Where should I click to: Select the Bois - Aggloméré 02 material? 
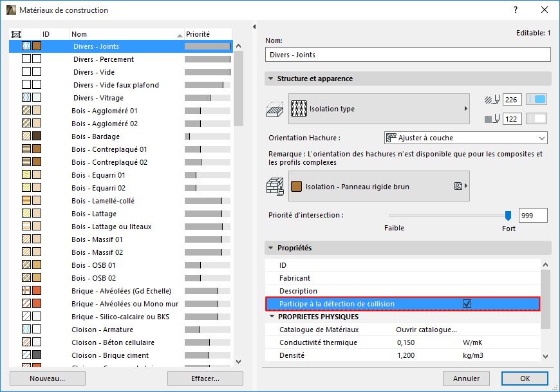point(121,124)
